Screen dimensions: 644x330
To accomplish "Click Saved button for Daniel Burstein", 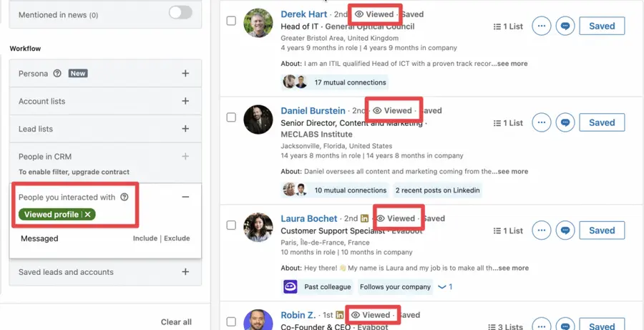I will pyautogui.click(x=602, y=122).
